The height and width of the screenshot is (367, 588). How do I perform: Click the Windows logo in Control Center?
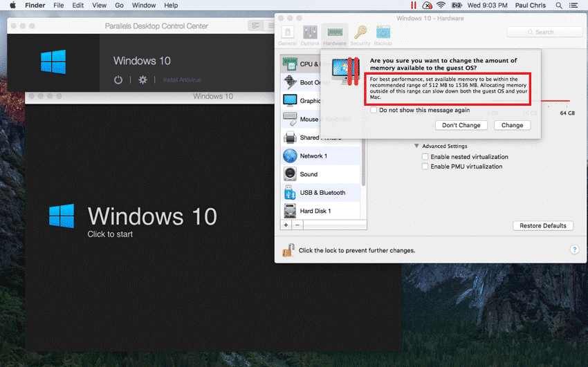click(53, 62)
